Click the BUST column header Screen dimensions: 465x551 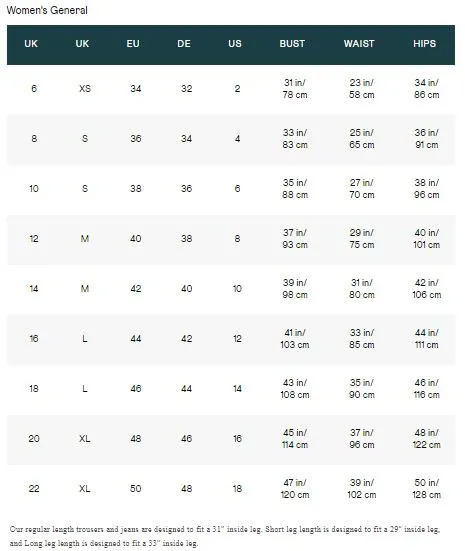(x=292, y=44)
